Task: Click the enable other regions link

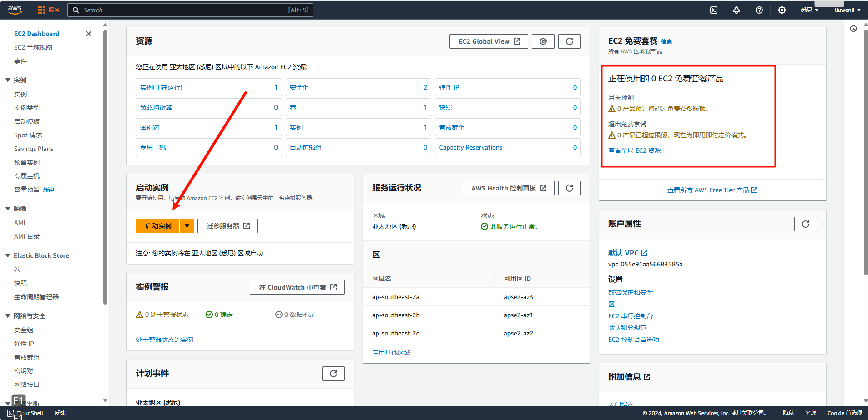Action: pyautogui.click(x=391, y=353)
